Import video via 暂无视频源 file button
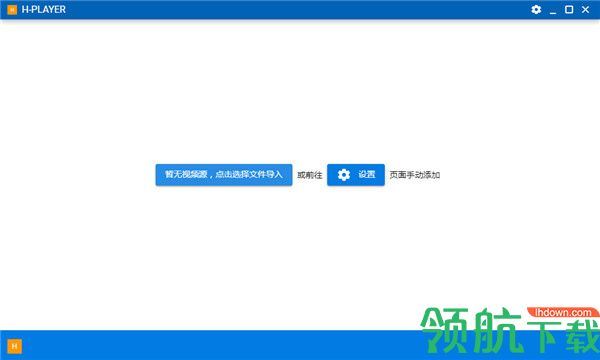The height and width of the screenshot is (360, 600). pyautogui.click(x=224, y=175)
